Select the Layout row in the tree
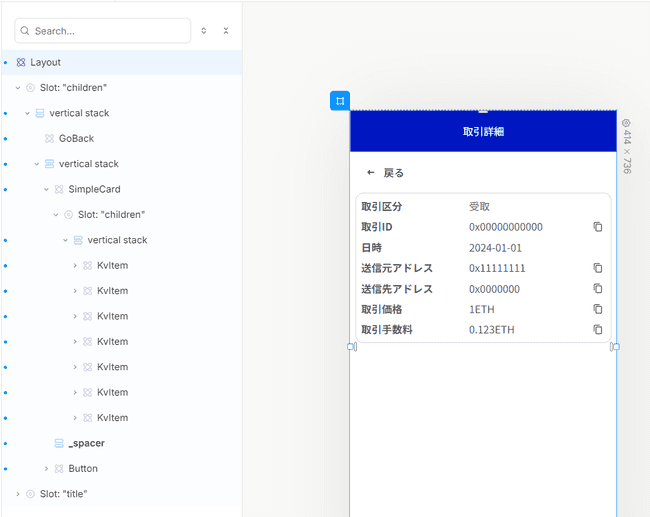Image resolution: width=650 pixels, height=517 pixels. (122, 62)
